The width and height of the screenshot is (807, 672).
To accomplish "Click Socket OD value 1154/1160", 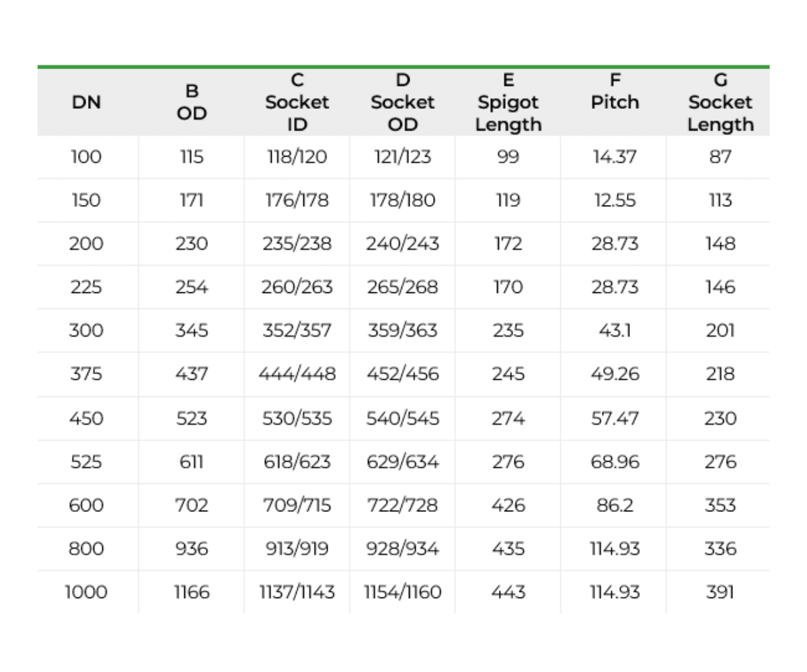I will click(x=402, y=592).
